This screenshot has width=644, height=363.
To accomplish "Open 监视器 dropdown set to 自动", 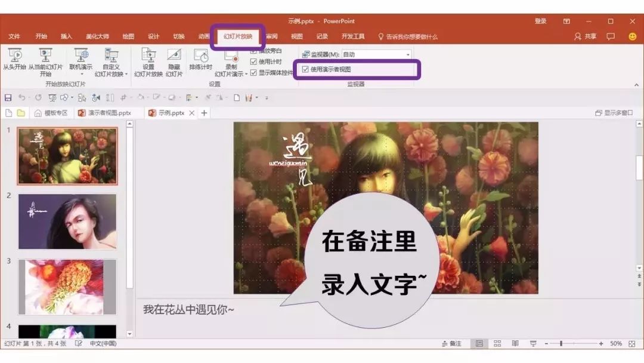I will [x=377, y=54].
